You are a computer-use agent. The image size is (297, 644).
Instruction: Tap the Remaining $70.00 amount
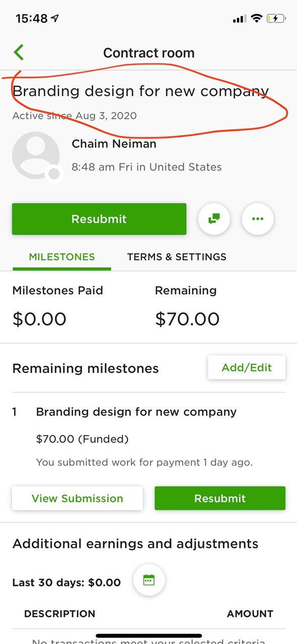(187, 319)
